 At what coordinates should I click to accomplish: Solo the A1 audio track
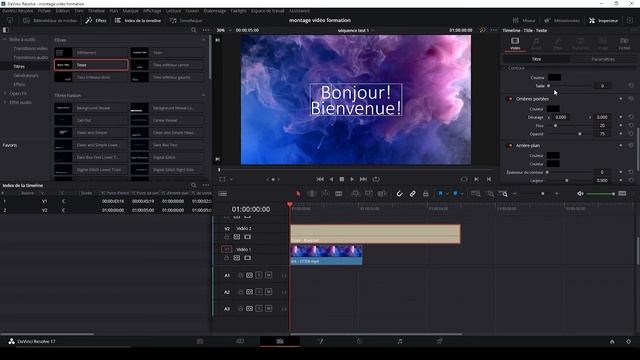(259, 276)
